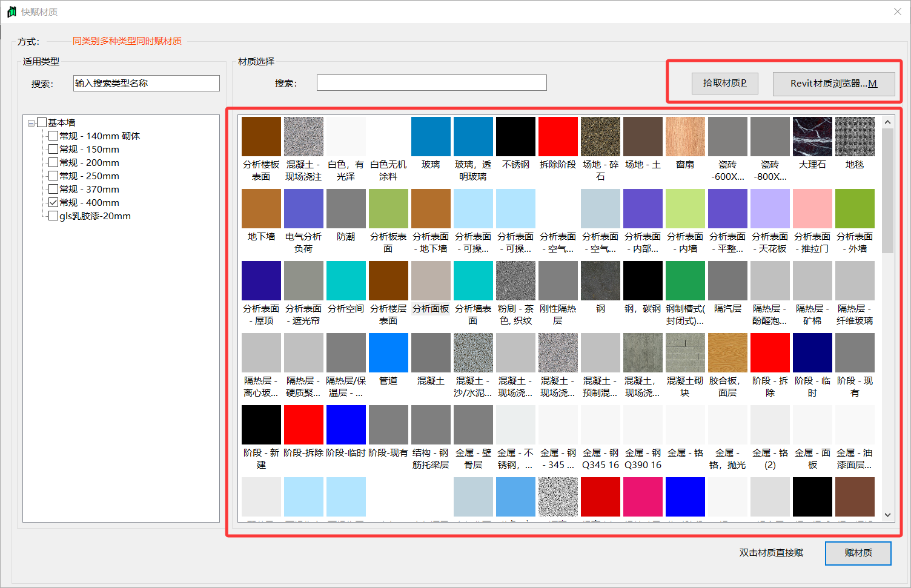This screenshot has width=911, height=588.
Task: Select the 分析楼板表面 brown swatch
Action: pyautogui.click(x=261, y=137)
